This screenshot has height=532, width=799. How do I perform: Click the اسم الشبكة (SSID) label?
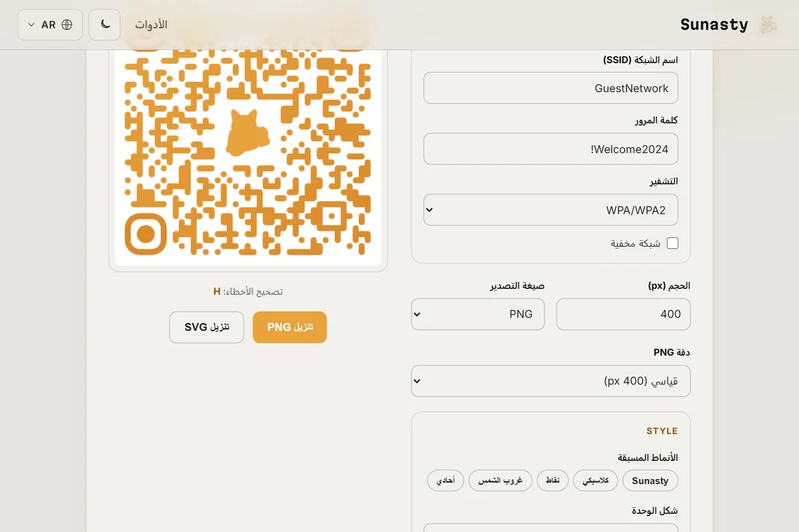641,60
